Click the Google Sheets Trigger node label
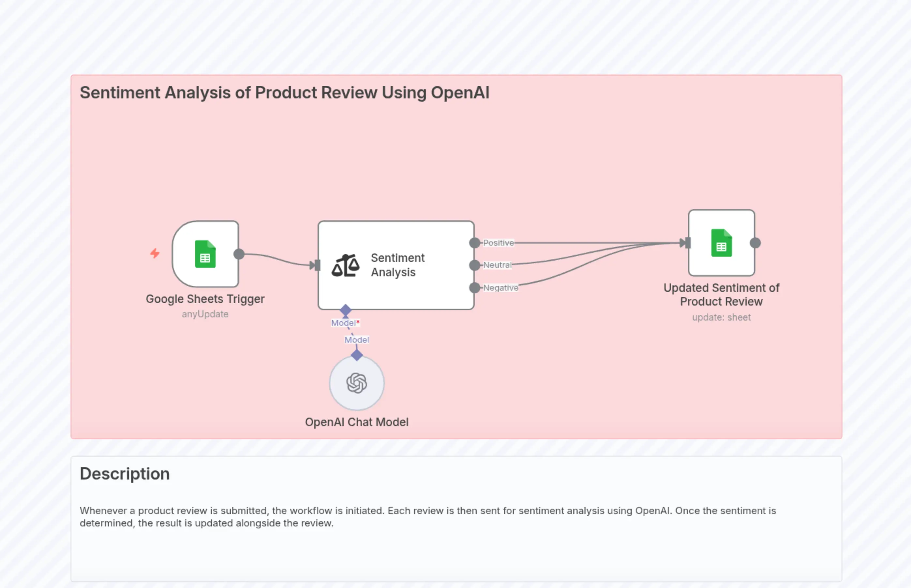 205,299
